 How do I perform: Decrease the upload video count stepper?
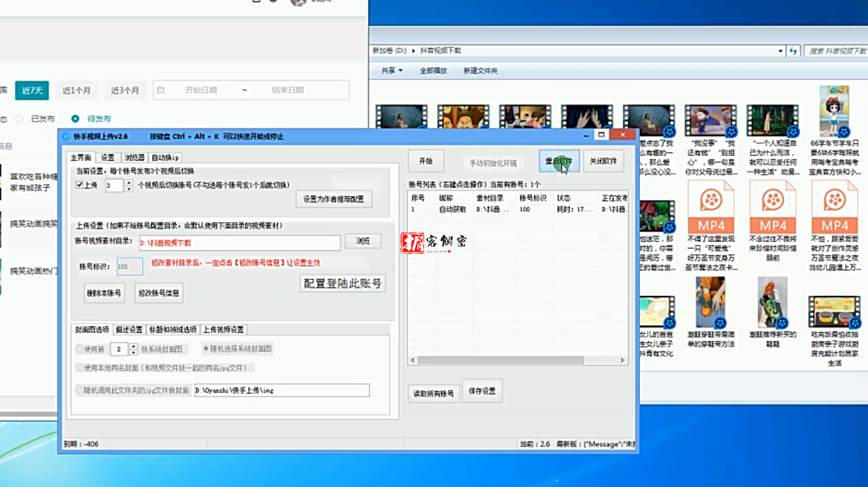coord(129,188)
